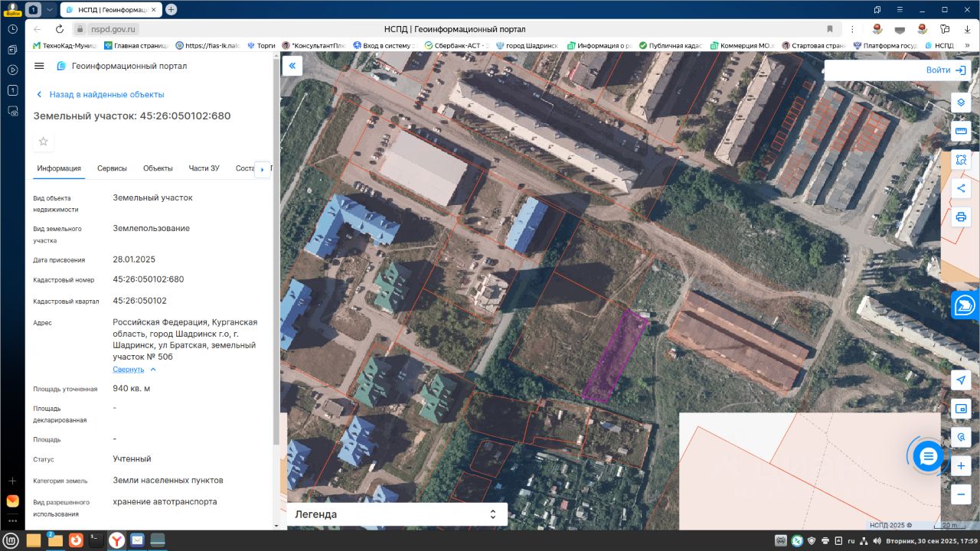Open the browser history sidebar icon
The height and width of the screenshot is (551, 980).
(12, 29)
